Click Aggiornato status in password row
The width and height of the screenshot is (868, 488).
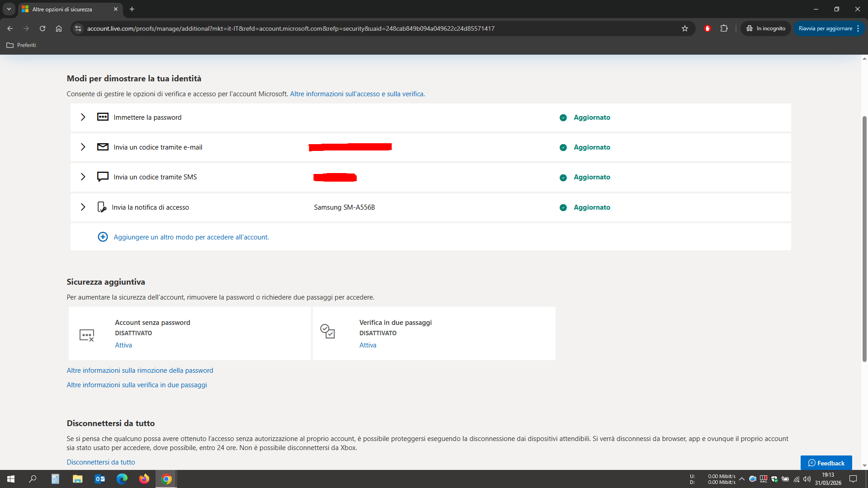pyautogui.click(x=592, y=117)
